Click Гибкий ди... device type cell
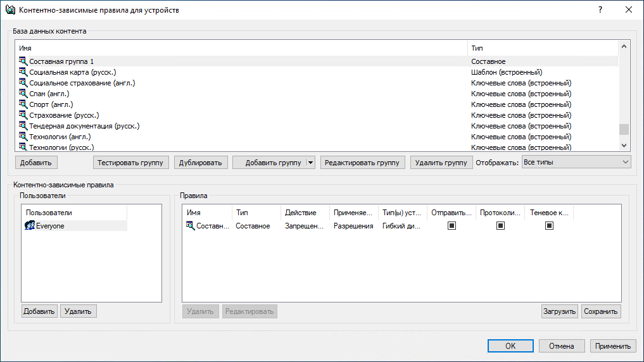 click(401, 226)
